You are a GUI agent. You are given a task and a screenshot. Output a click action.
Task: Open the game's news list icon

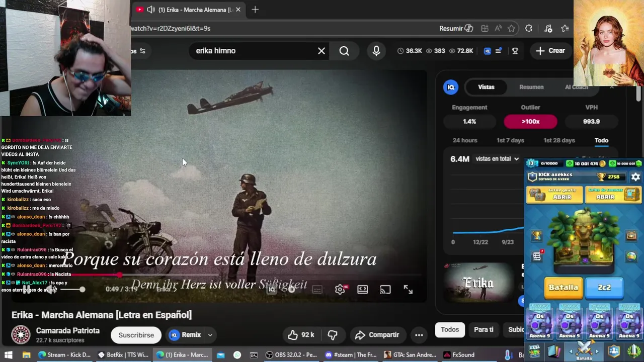click(x=537, y=256)
